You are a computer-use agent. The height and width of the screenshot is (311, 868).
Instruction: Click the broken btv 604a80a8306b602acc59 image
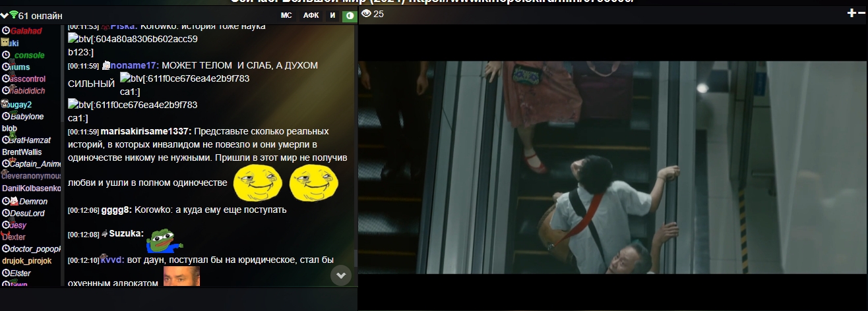pyautogui.click(x=133, y=45)
